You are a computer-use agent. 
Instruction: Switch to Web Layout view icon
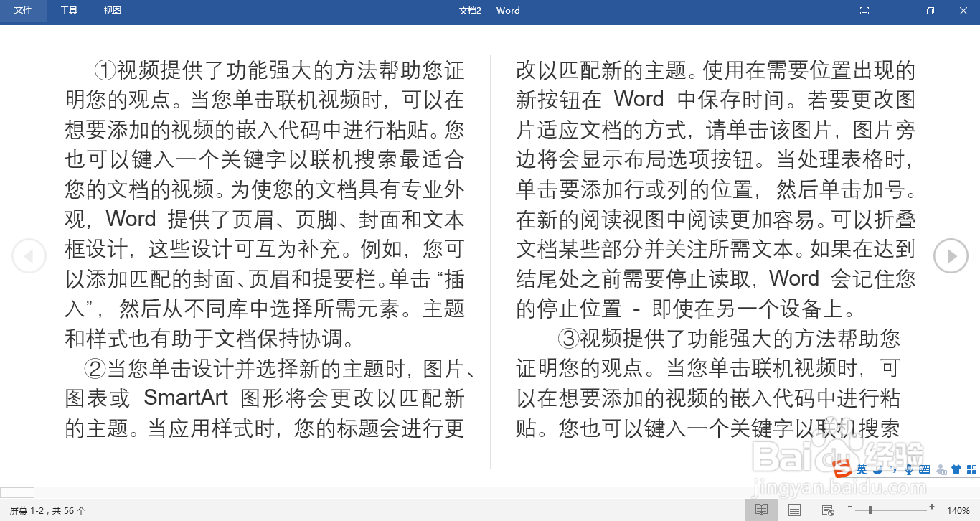click(827, 510)
